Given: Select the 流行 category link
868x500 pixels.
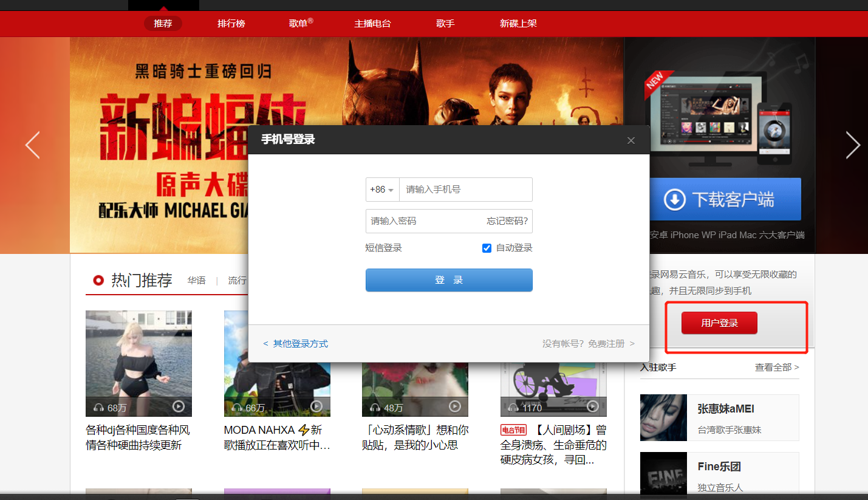Looking at the screenshot, I should [237, 281].
